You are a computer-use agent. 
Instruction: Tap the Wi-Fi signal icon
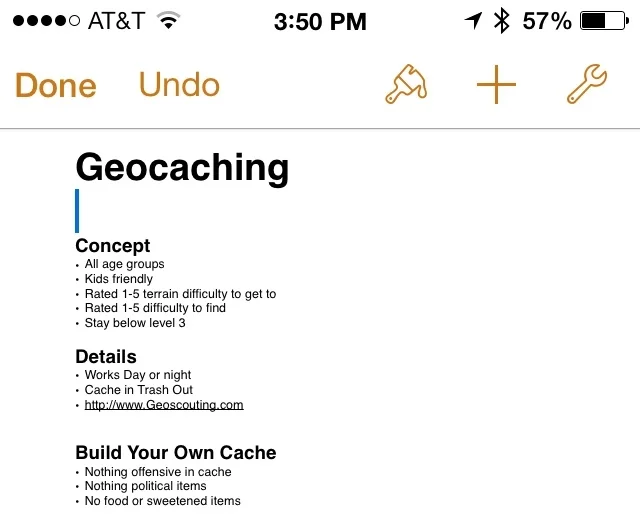(x=169, y=20)
